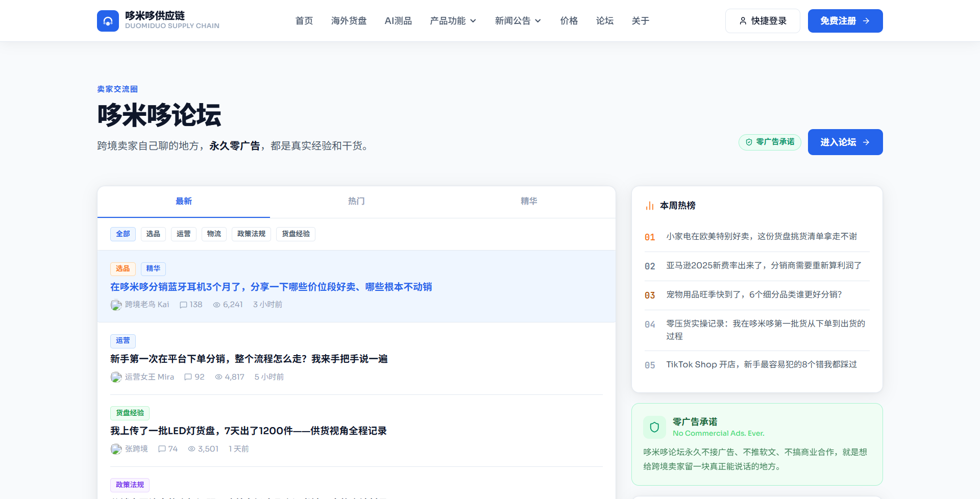Open 海外货盘 in the navigation bar
This screenshot has height=499, width=980.
349,21
